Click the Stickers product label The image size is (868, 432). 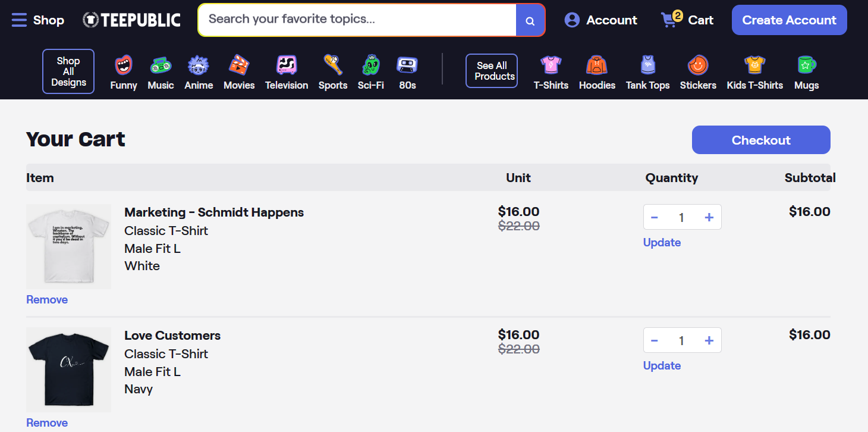click(698, 85)
